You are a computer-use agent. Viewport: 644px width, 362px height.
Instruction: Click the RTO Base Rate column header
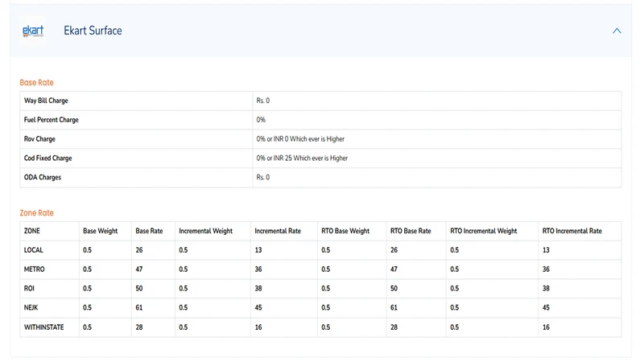point(411,231)
